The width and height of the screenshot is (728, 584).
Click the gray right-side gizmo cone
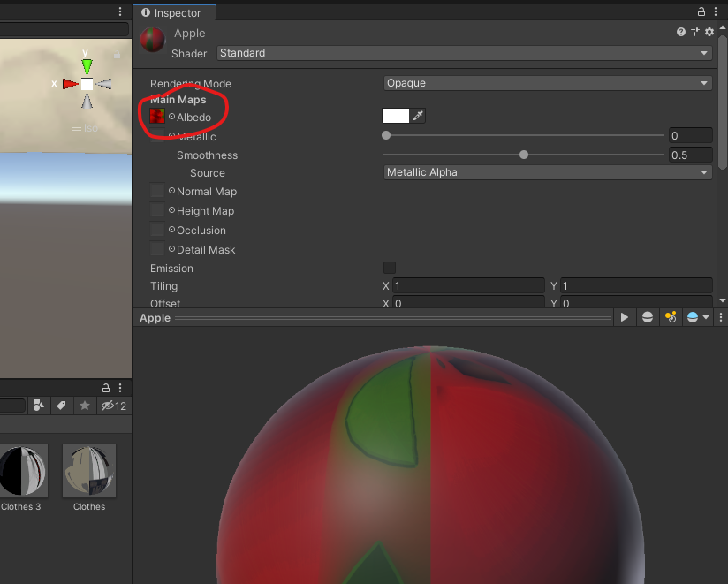point(103,84)
